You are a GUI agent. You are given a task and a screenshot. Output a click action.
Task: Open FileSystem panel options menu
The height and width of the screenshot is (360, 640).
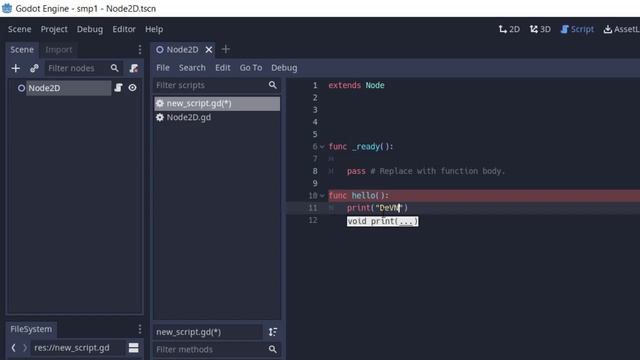tap(140, 329)
